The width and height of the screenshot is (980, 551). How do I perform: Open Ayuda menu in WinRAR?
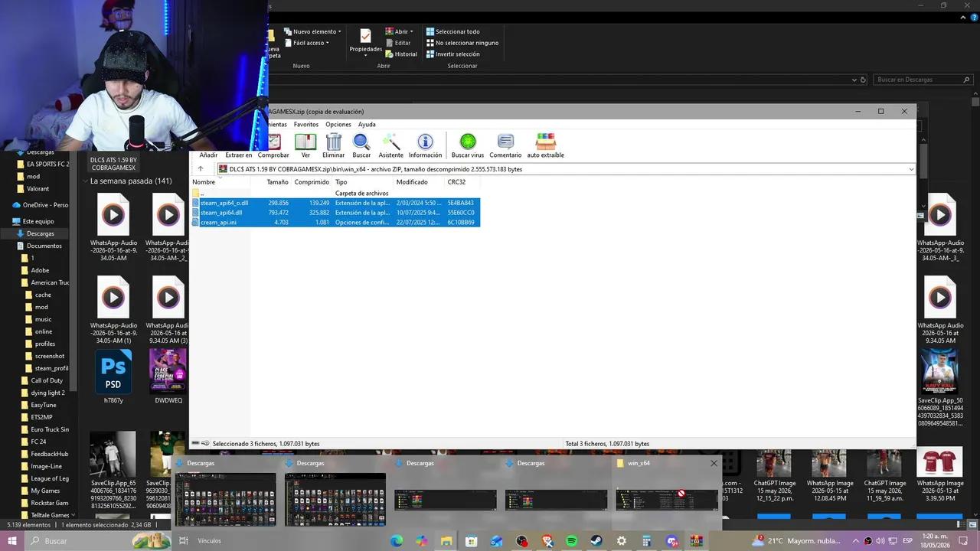click(x=367, y=124)
